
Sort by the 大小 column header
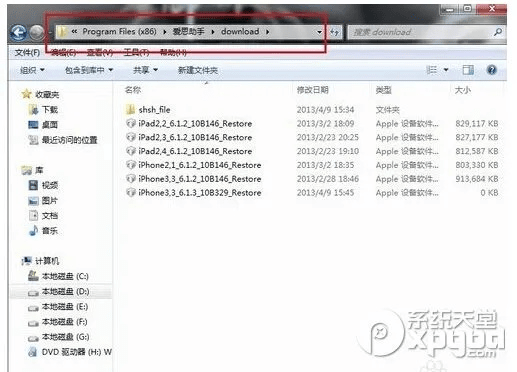tap(463, 90)
